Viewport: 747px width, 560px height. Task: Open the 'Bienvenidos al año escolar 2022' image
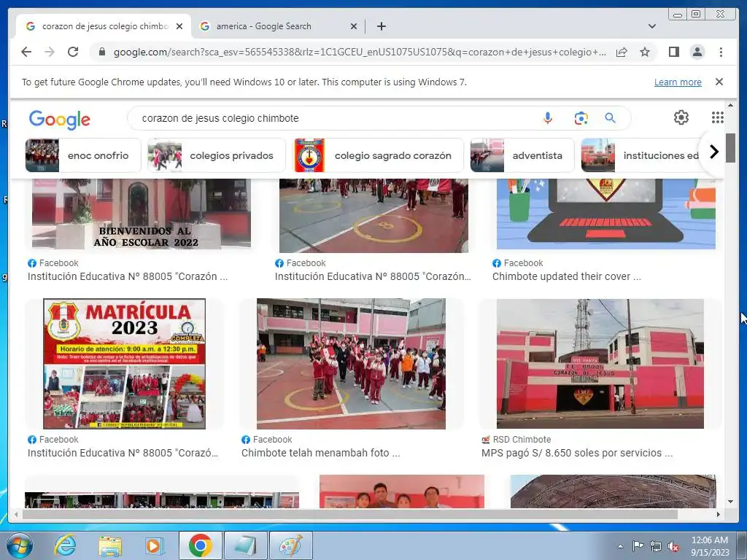coord(141,214)
